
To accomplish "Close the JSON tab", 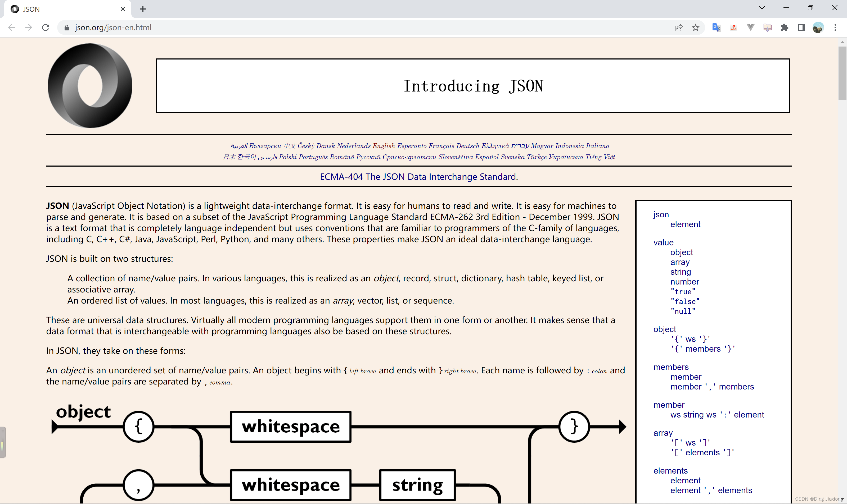I will tap(123, 9).
